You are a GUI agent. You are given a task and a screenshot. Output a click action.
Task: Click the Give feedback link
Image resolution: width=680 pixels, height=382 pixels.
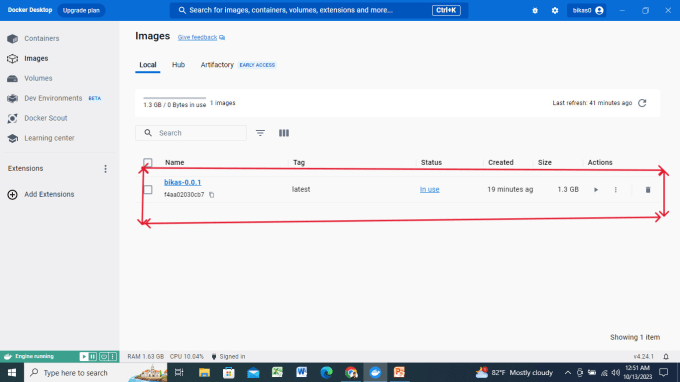click(197, 37)
